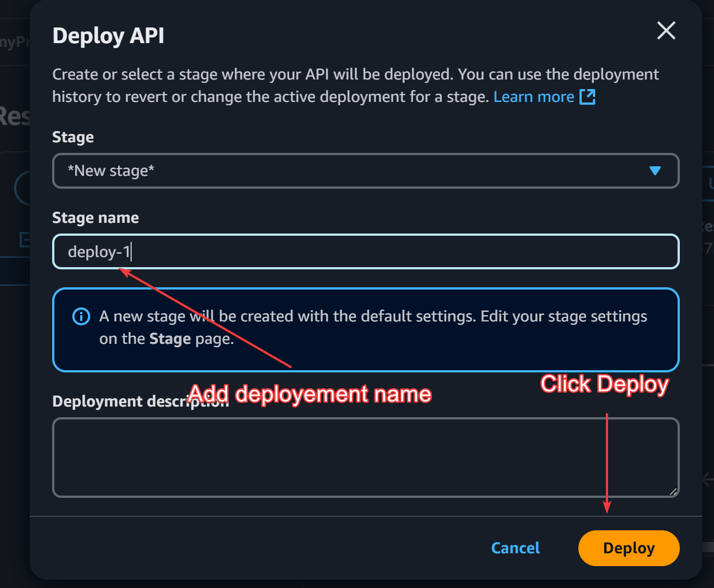Click the bold Stage word in the info notice

[170, 339]
